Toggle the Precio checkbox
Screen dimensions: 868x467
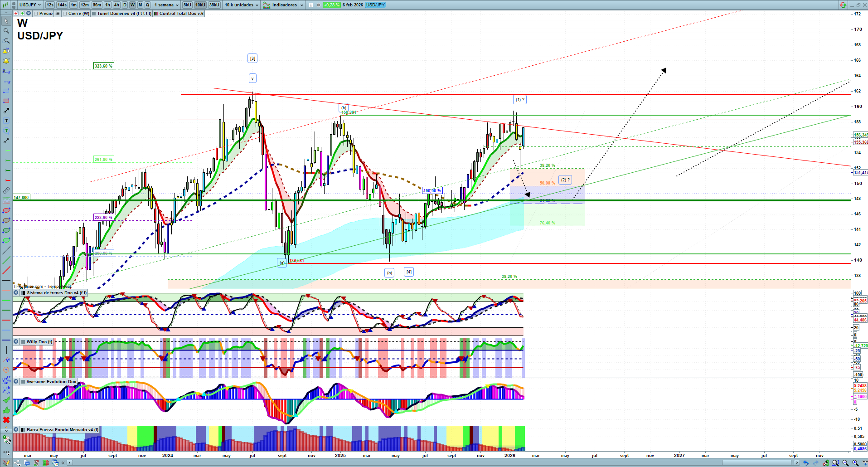tap(36, 14)
